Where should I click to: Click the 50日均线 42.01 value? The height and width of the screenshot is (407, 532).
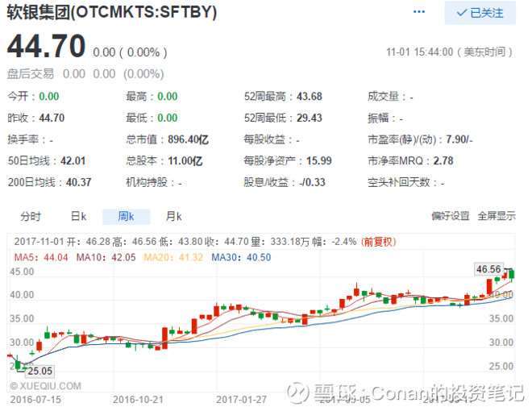[x=73, y=160]
